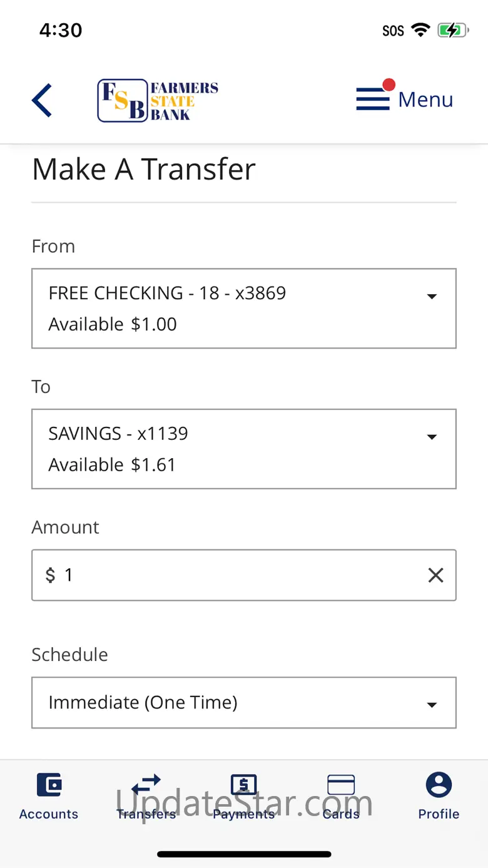Open the Profile person icon
488x868 pixels.
(x=439, y=785)
